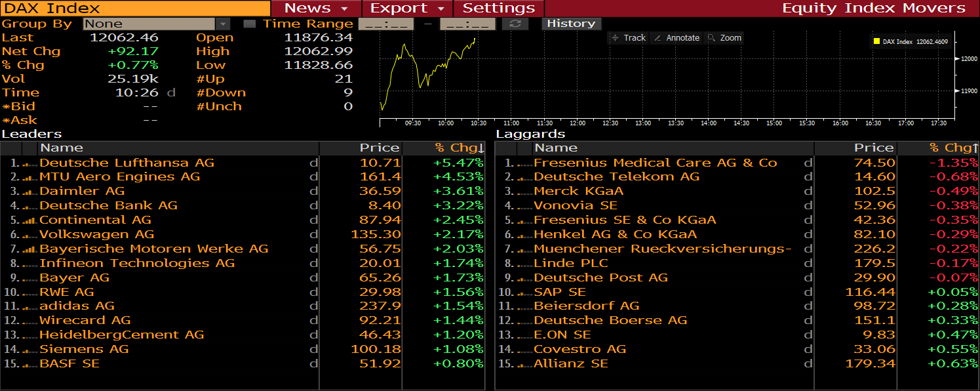This screenshot has width=980, height=391.
Task: Sort Leaders by % Chg column
Action: [x=459, y=148]
